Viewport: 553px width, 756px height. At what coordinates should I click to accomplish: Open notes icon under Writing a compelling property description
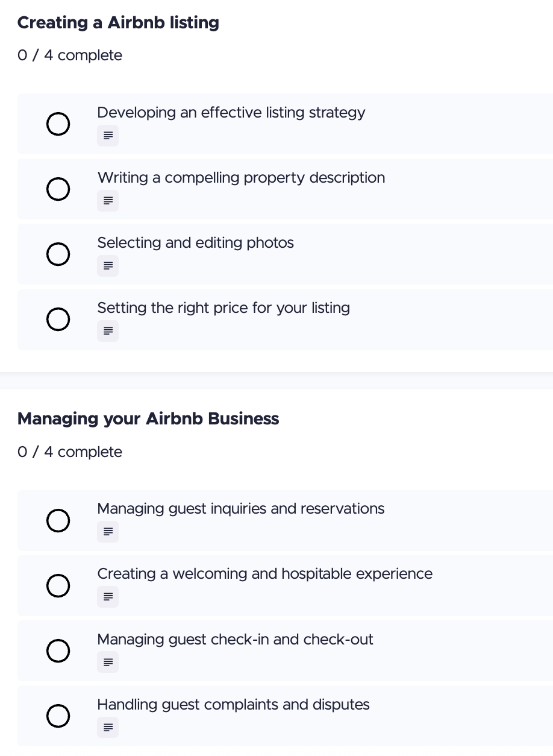point(108,201)
